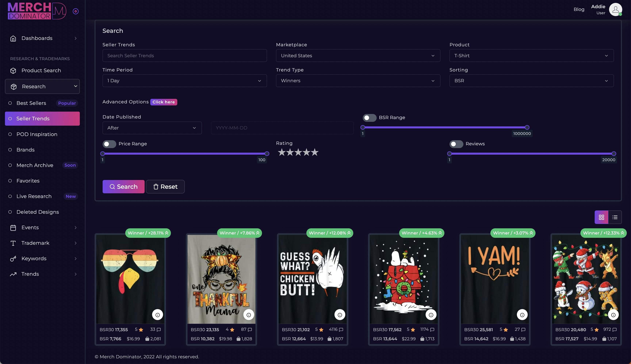Enable the Reviews toggle

456,144
